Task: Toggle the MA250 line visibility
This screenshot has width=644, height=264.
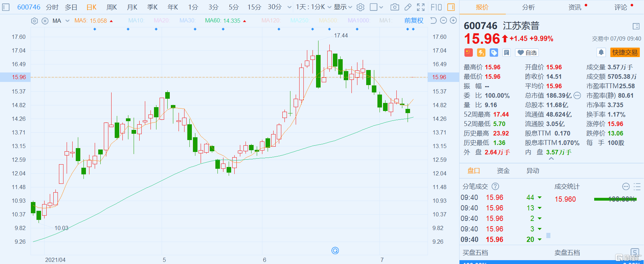Action: (300, 21)
